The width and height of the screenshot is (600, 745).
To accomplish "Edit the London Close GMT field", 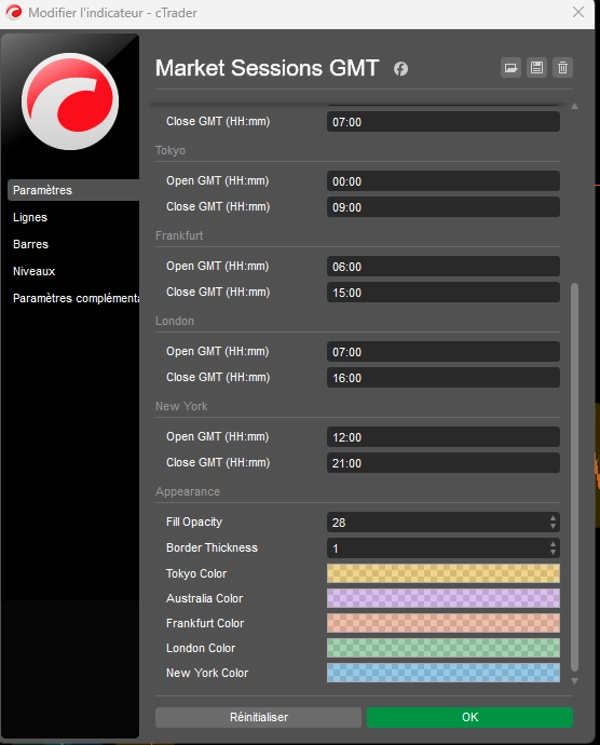I will (x=443, y=378).
